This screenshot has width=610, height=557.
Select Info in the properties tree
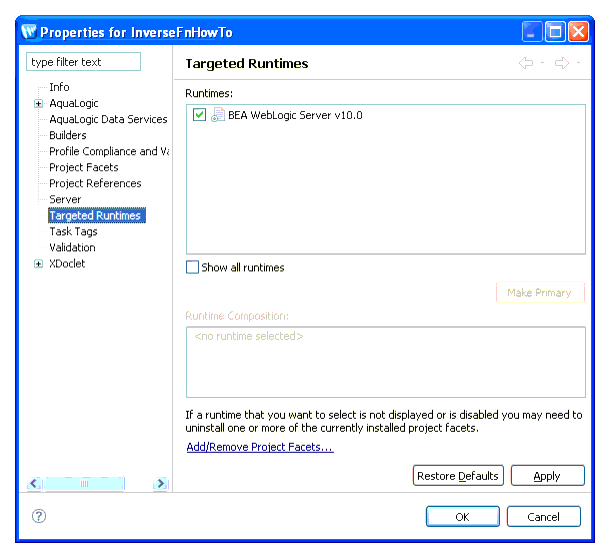pyautogui.click(x=59, y=87)
